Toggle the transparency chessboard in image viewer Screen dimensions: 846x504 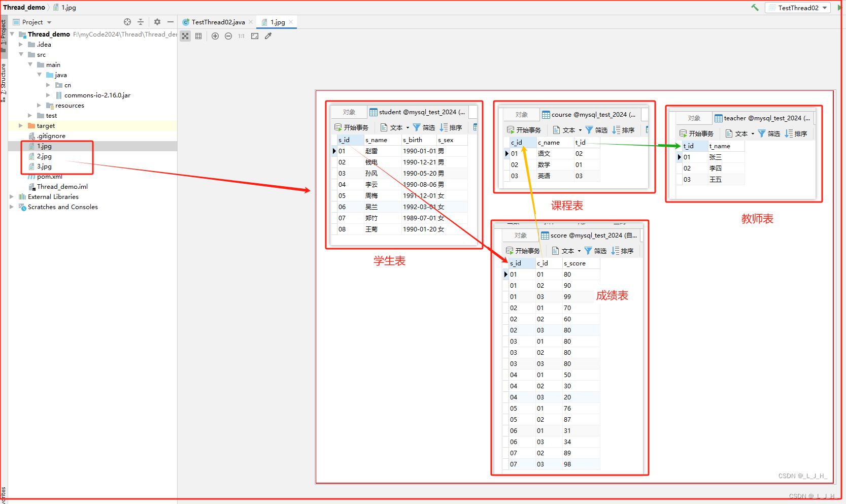185,36
